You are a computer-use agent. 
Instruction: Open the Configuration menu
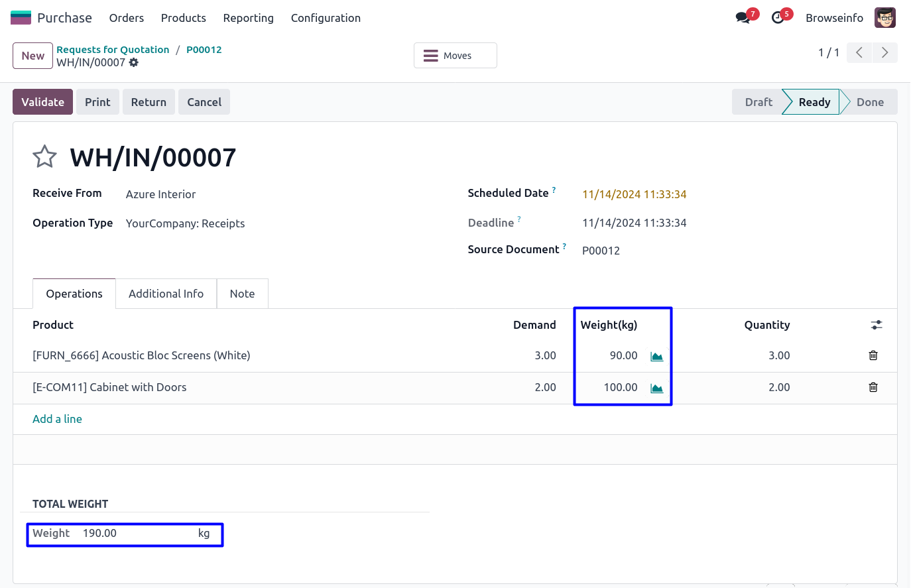tap(326, 18)
